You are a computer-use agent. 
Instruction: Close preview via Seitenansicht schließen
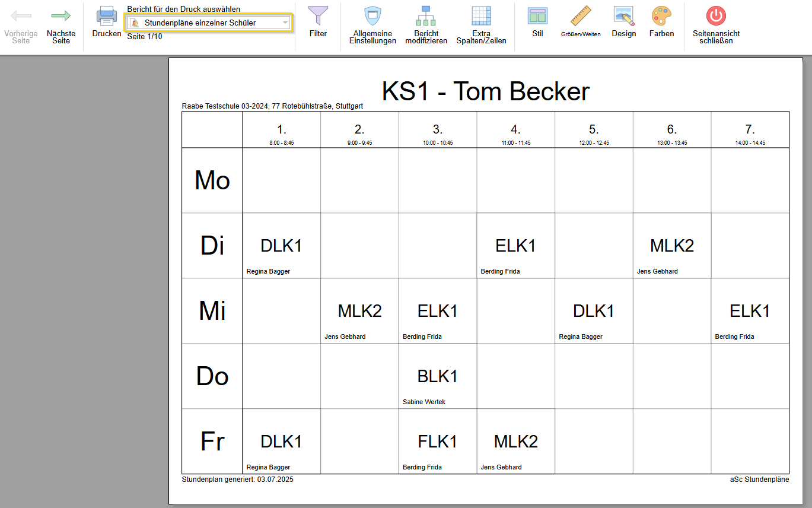pos(716,26)
